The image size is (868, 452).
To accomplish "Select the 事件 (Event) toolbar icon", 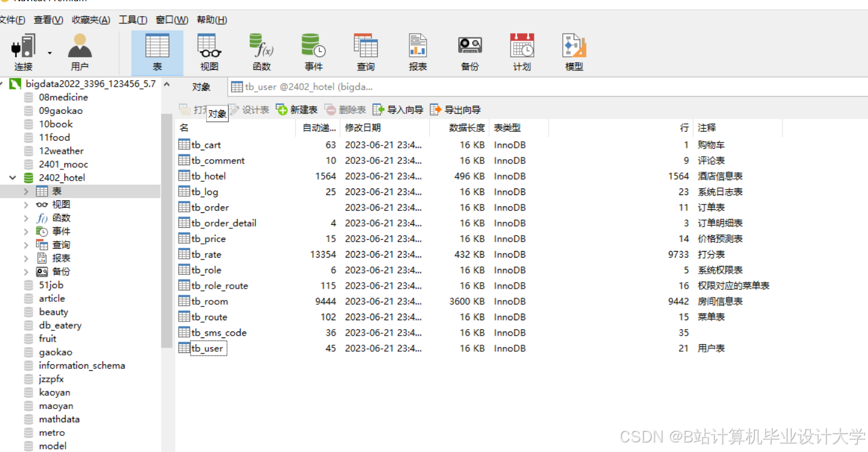I will (313, 52).
